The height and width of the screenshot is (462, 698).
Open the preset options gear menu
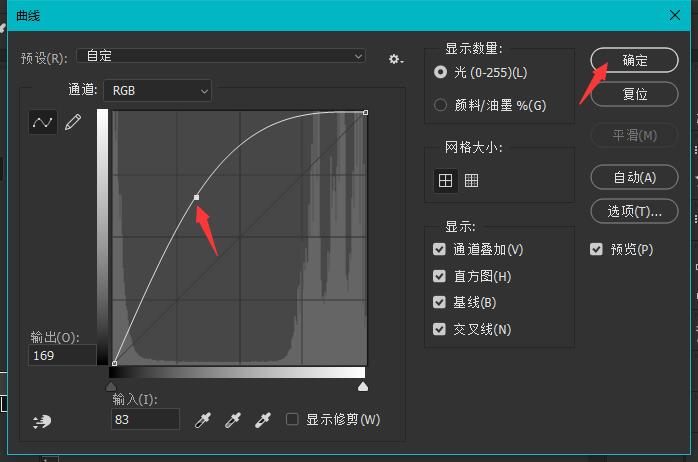(395, 59)
